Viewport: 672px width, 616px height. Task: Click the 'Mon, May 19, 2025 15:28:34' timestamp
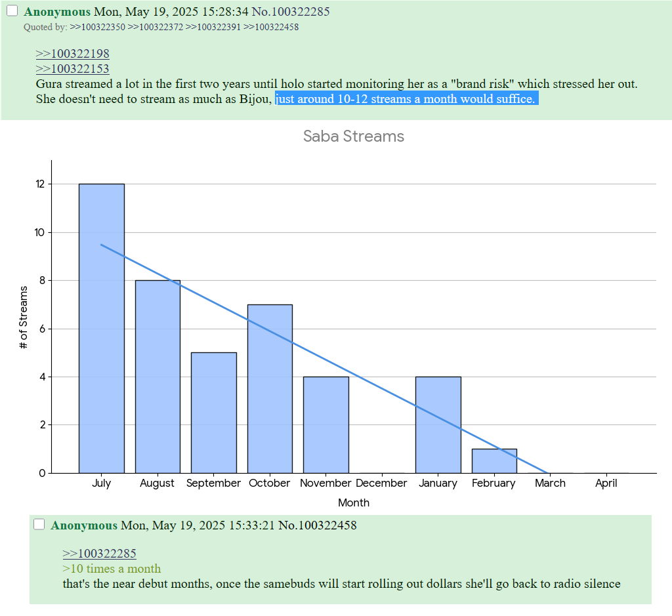171,12
